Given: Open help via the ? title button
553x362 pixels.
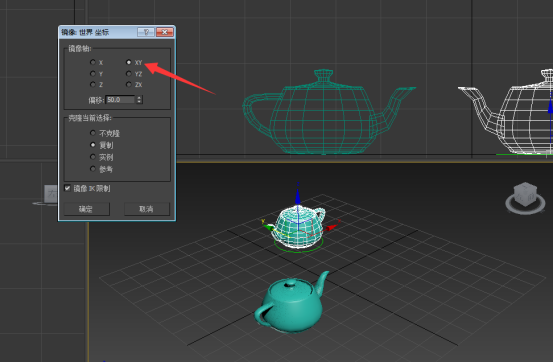Looking at the screenshot, I should click(x=146, y=32).
